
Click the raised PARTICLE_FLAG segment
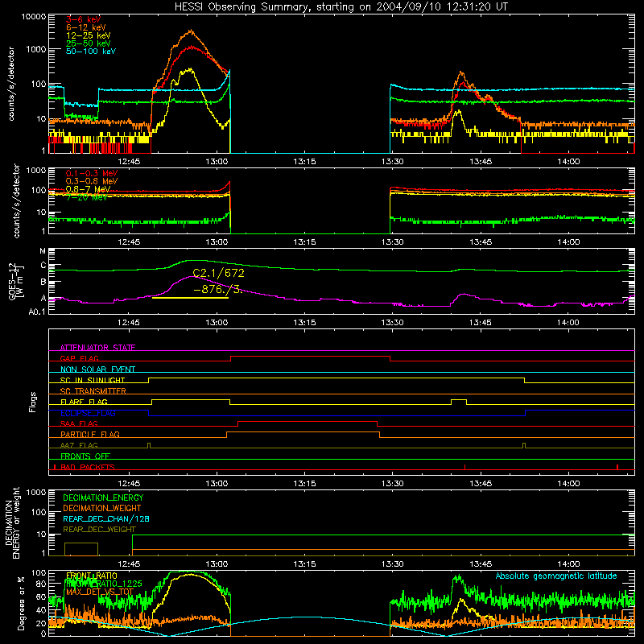point(303,432)
